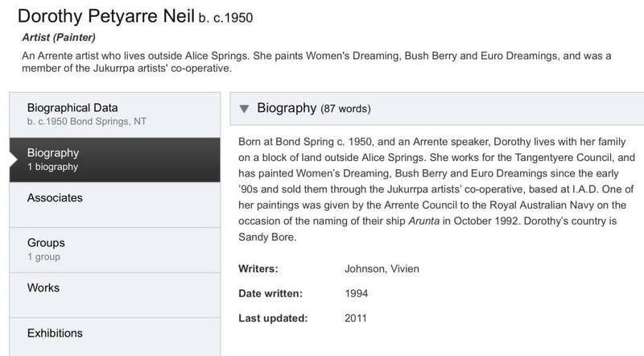Click writer name Johnson, Vivien
The width and height of the screenshot is (644, 356).
tap(381, 267)
